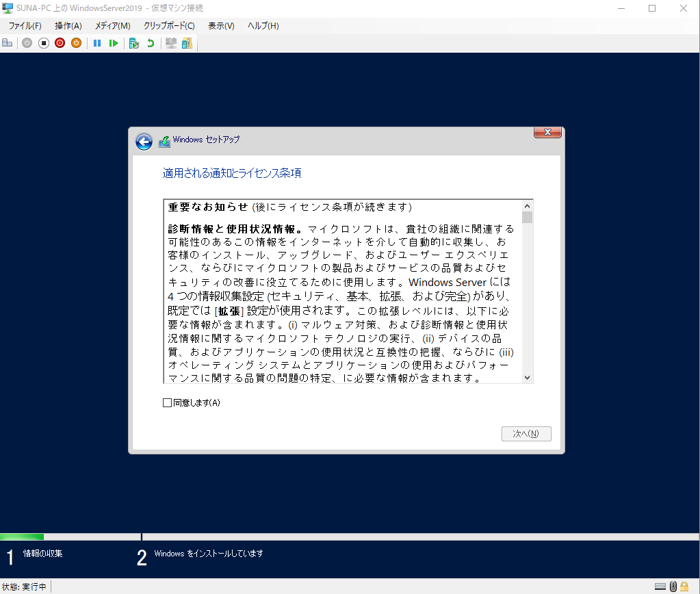Save VM state with the orange power icon

click(77, 43)
